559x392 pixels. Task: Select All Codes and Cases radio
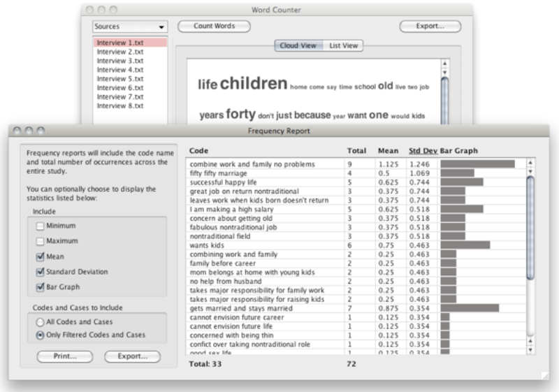pyautogui.click(x=40, y=322)
